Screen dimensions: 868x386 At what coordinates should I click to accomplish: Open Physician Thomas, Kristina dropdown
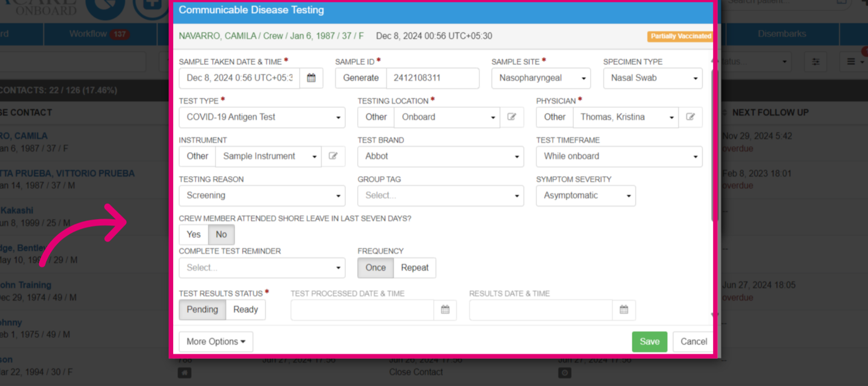(x=626, y=117)
